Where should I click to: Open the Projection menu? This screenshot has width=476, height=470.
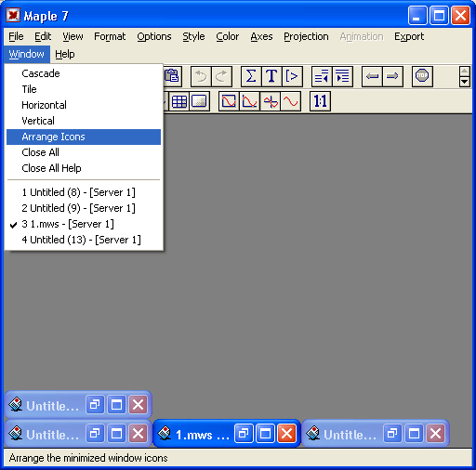(306, 36)
